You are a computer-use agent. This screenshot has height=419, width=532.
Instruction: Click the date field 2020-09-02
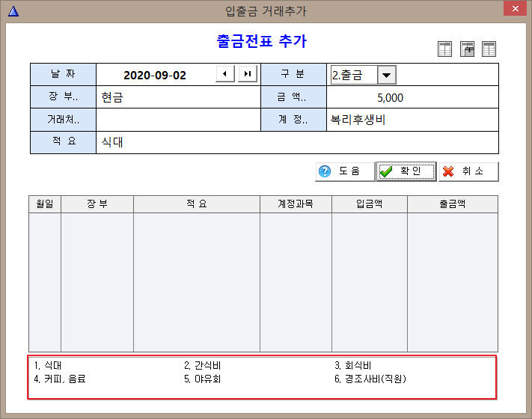point(155,75)
